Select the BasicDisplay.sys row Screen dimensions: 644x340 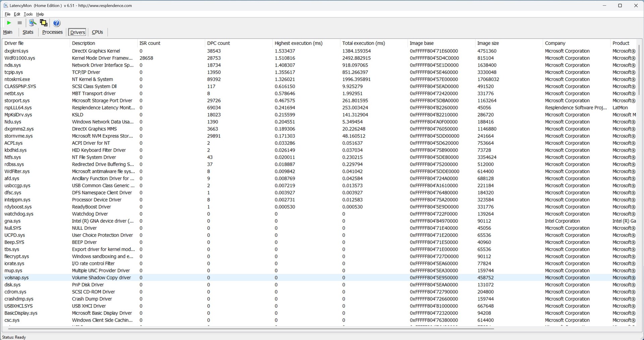(320, 313)
